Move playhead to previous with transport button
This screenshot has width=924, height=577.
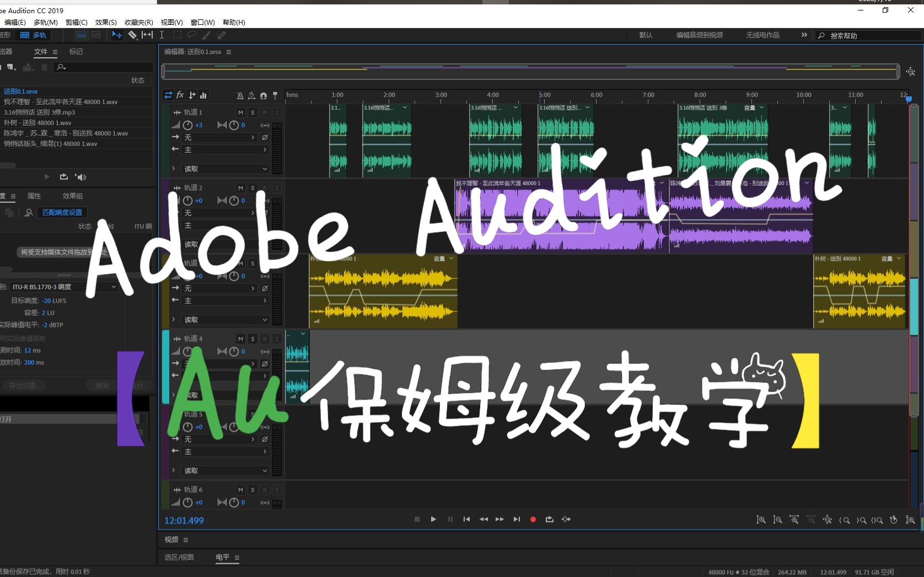(466, 519)
